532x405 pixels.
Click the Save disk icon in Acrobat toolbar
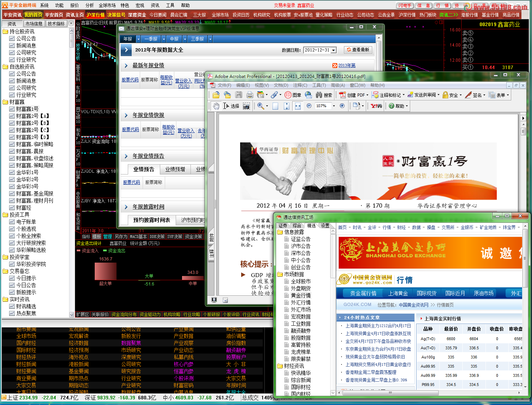239,95
